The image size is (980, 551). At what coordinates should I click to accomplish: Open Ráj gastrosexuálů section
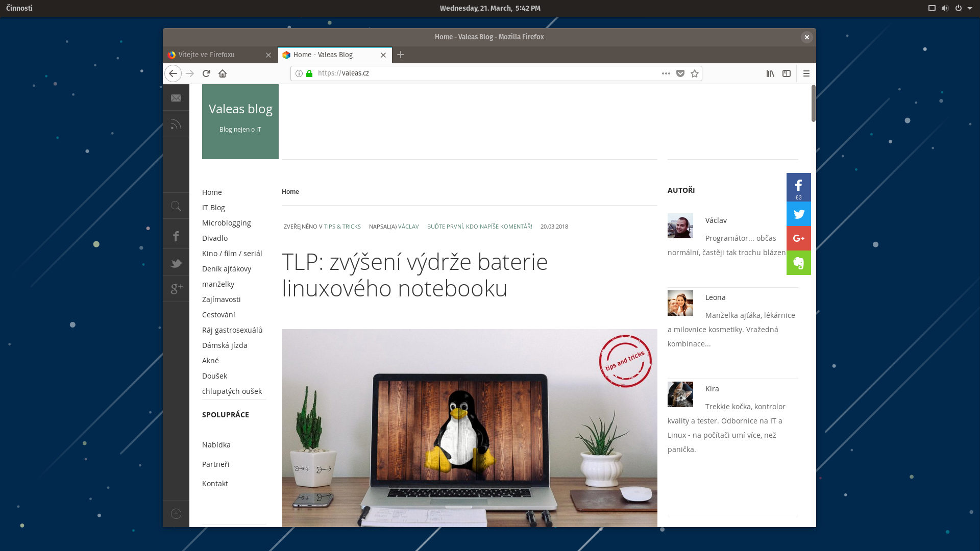[232, 330]
